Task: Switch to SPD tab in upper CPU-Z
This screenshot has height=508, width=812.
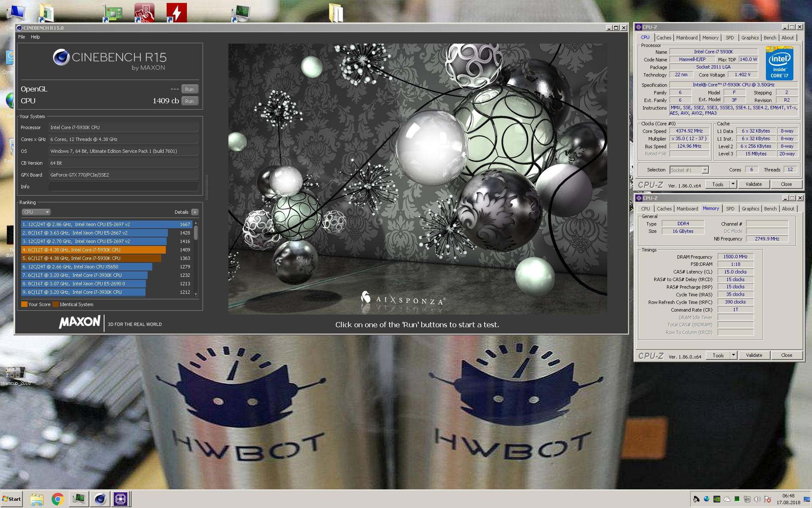Action: (730, 38)
